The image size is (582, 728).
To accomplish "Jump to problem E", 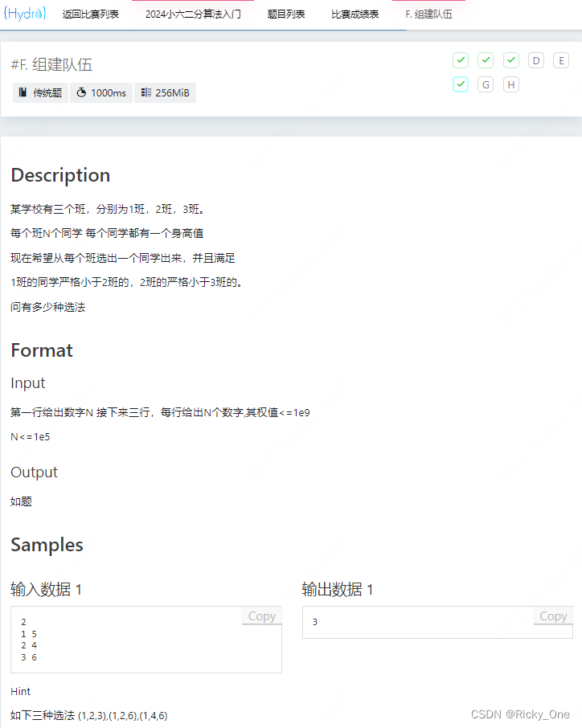I will [561, 60].
